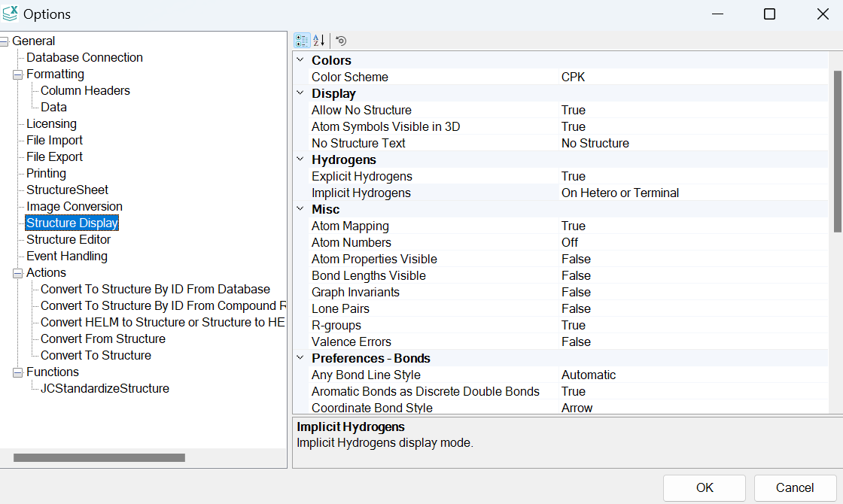This screenshot has width=843, height=504.
Task: Toggle Explicit Hydrogens True value
Action: click(x=574, y=176)
